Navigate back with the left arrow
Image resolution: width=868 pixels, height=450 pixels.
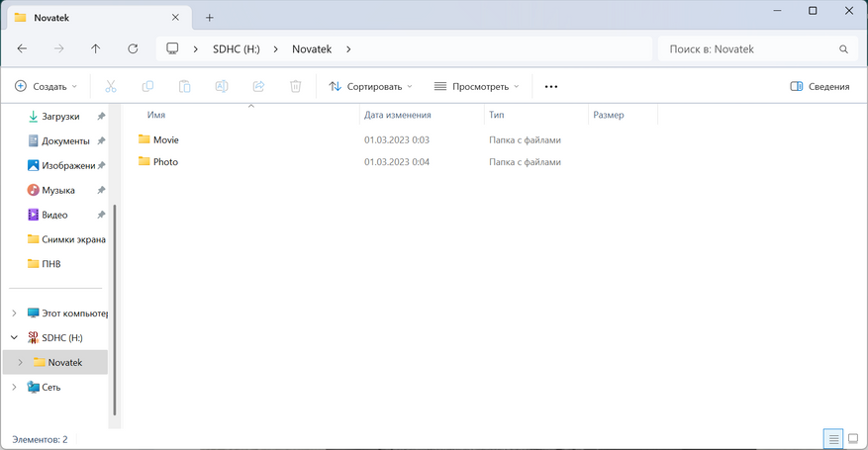22,48
